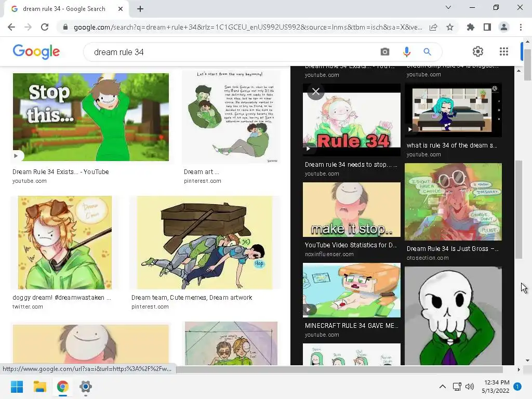Open 'Dream rule 34 needs to stop' related result
Image resolution: width=532 pixels, height=399 pixels.
click(351, 165)
